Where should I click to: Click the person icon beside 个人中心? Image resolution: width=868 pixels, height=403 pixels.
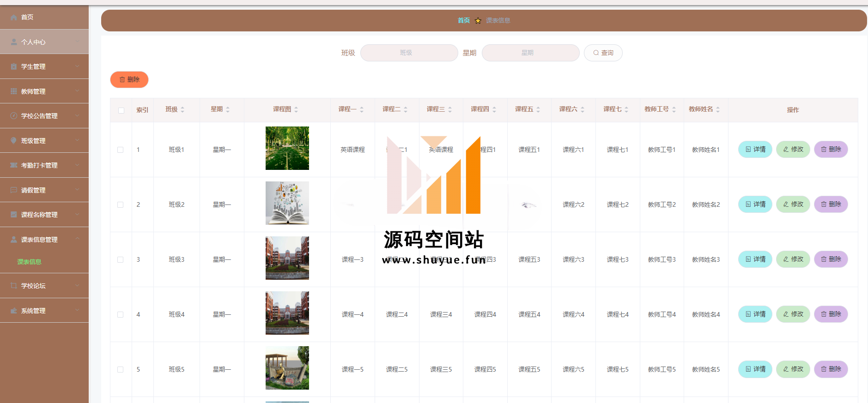14,42
